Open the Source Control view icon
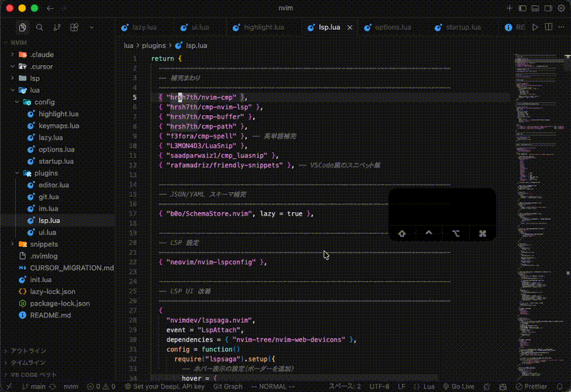This screenshot has height=392, width=571. 56,27
